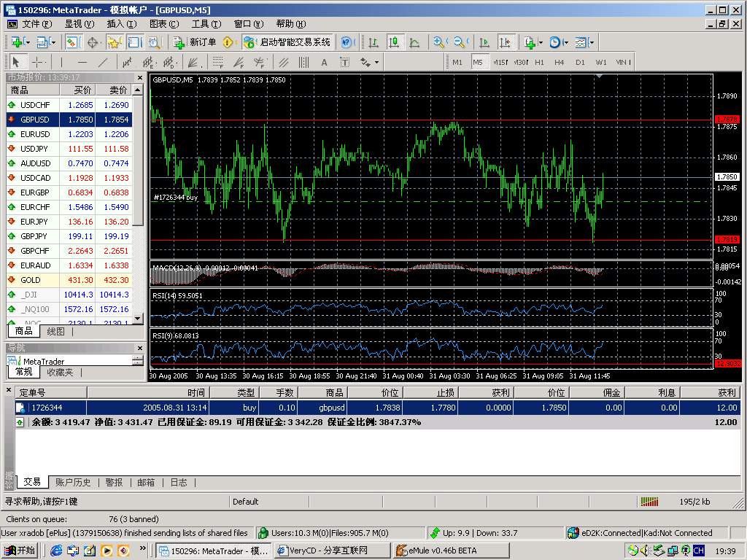Viewport: 747px width, 560px height.
Task: Open the 工具 menu
Action: point(206,24)
